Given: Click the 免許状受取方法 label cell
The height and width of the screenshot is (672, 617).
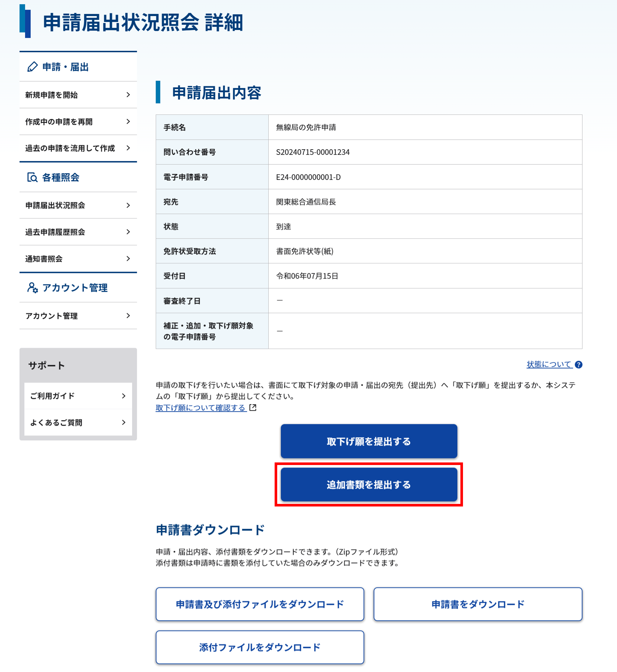Looking at the screenshot, I should pyautogui.click(x=212, y=251).
